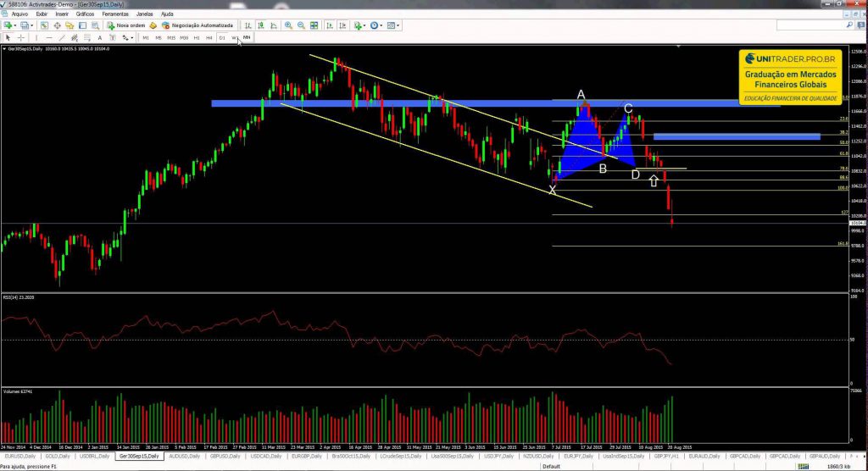Select the equidistant channel tool
Screen dimensions: 868x471
(x=75, y=37)
